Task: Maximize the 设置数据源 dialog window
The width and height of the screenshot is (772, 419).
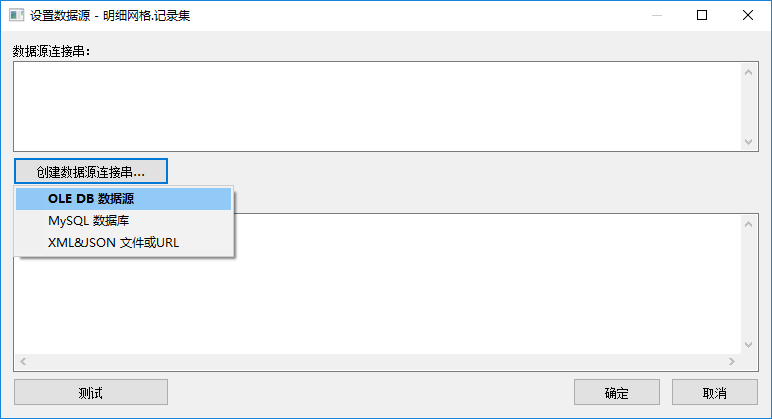Action: (x=702, y=15)
